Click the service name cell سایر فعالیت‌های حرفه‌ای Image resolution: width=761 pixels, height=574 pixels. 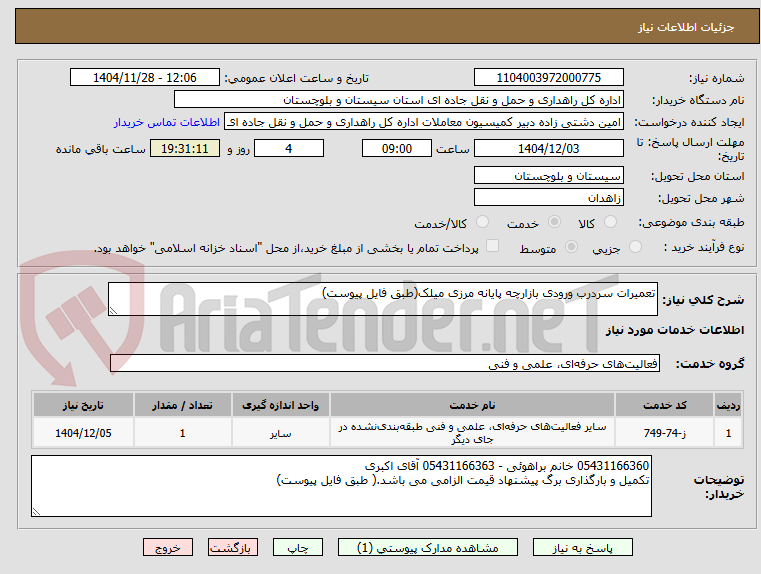coord(472,433)
